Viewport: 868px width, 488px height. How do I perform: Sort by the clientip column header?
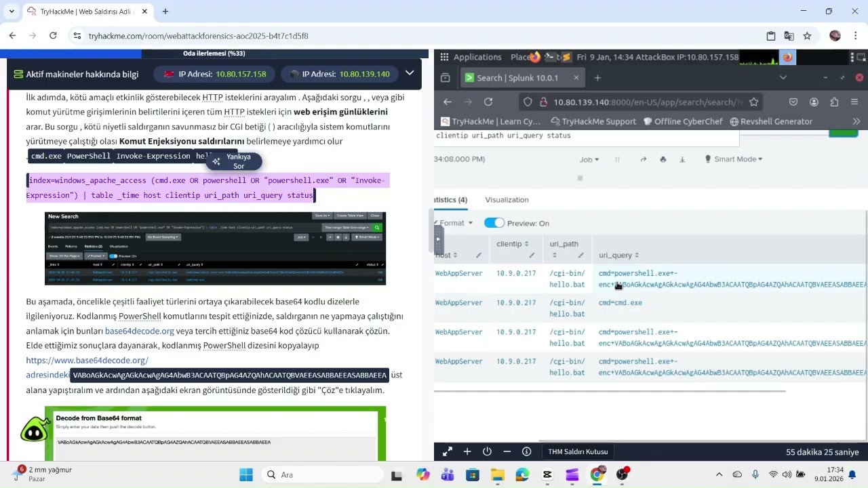tap(512, 244)
